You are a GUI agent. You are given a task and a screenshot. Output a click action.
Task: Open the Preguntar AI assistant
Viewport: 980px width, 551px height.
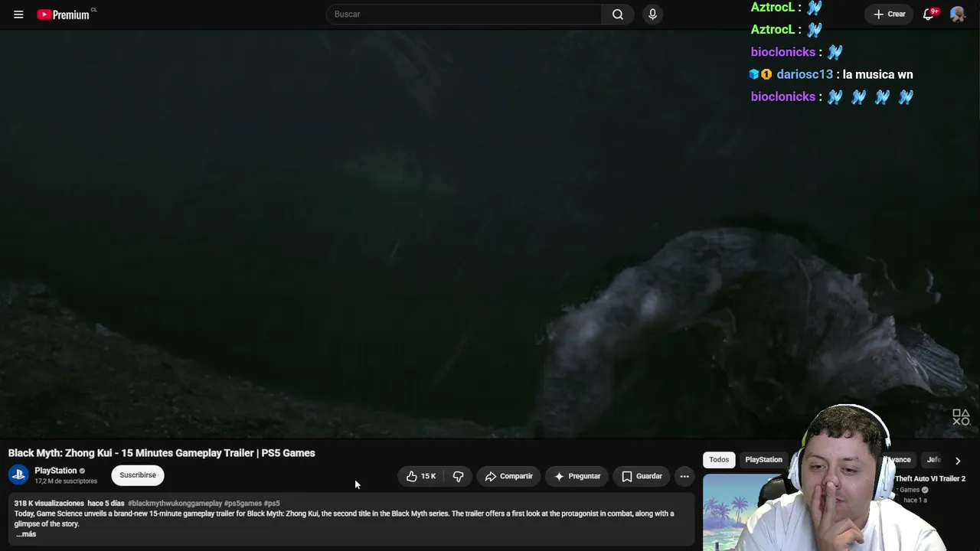[x=577, y=476]
